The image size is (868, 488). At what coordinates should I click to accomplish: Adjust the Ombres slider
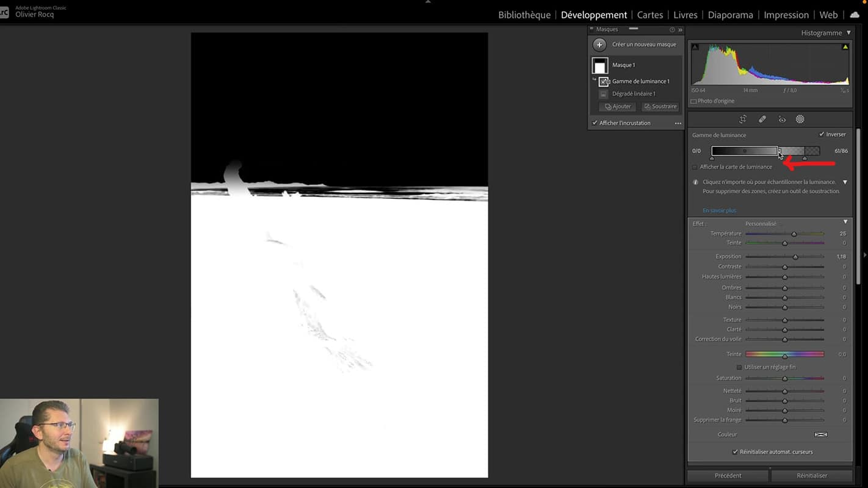pos(785,288)
